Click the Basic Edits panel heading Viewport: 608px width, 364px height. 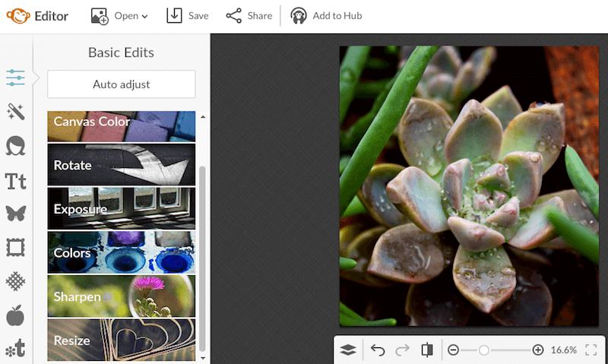point(121,52)
